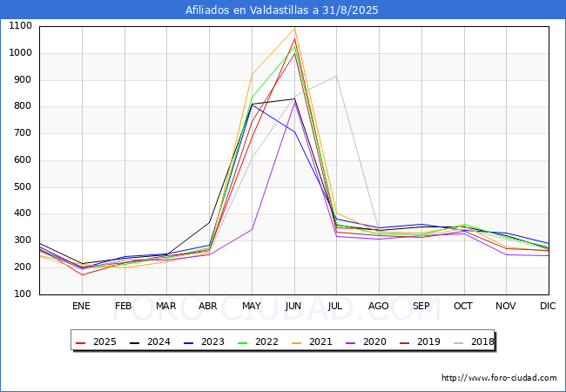
Task: Click the FEB month axis label
Action: (x=124, y=306)
